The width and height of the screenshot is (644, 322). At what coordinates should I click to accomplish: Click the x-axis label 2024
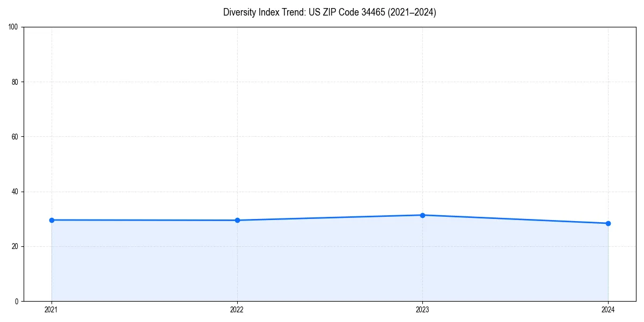tap(608, 310)
